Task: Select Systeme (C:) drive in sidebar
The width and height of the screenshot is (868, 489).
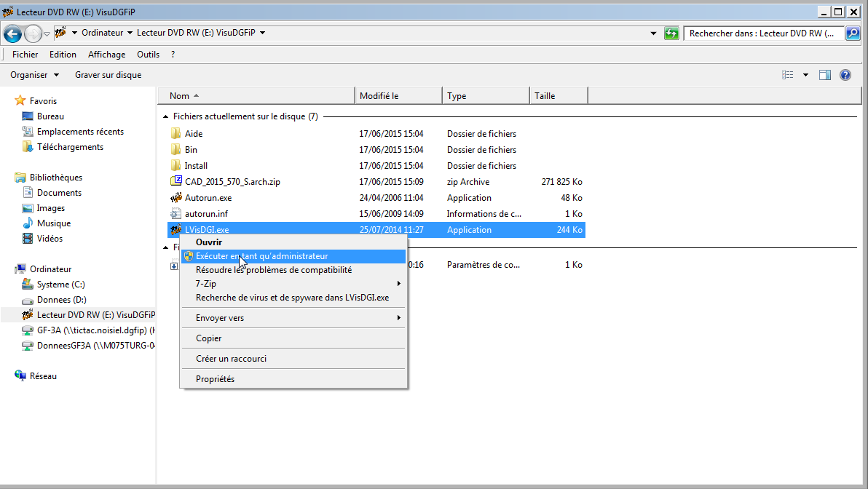Action: tap(61, 285)
